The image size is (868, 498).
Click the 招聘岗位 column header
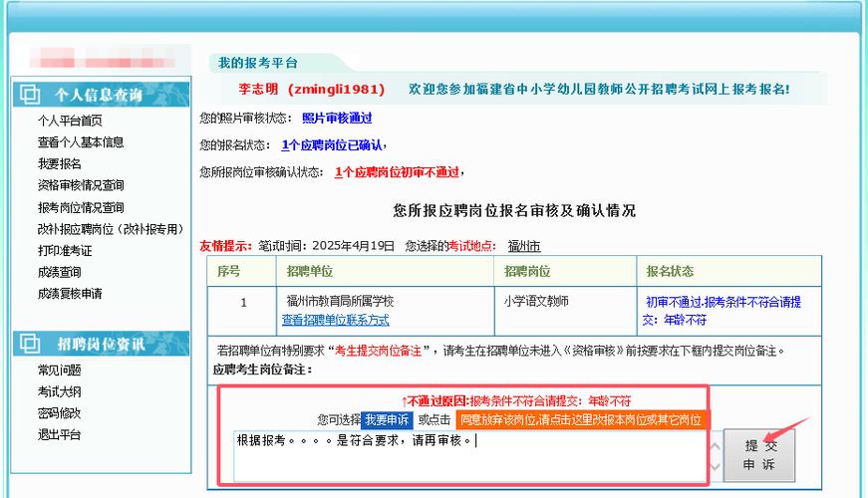click(x=527, y=271)
